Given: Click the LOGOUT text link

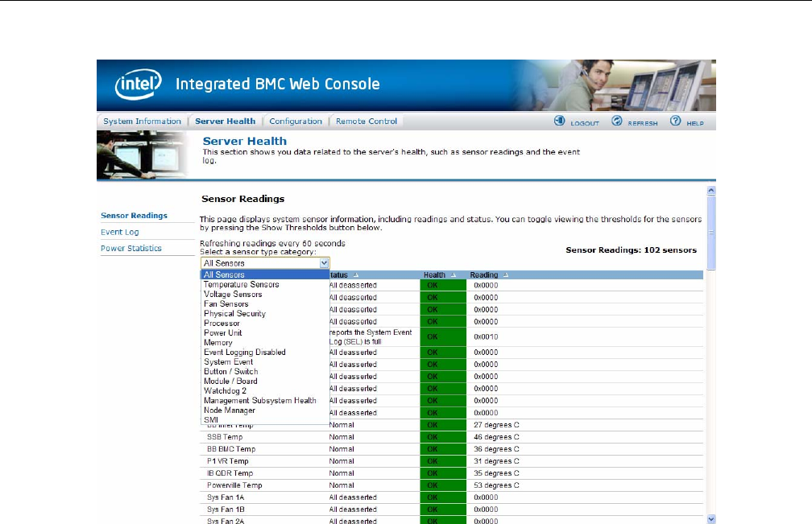Looking at the screenshot, I should point(585,123).
